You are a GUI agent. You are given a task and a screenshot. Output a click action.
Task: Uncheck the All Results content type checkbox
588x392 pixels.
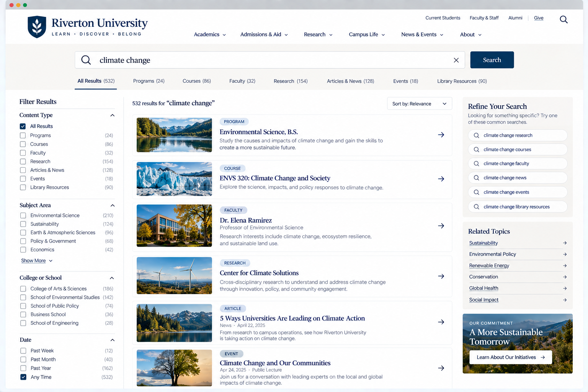coord(23,126)
